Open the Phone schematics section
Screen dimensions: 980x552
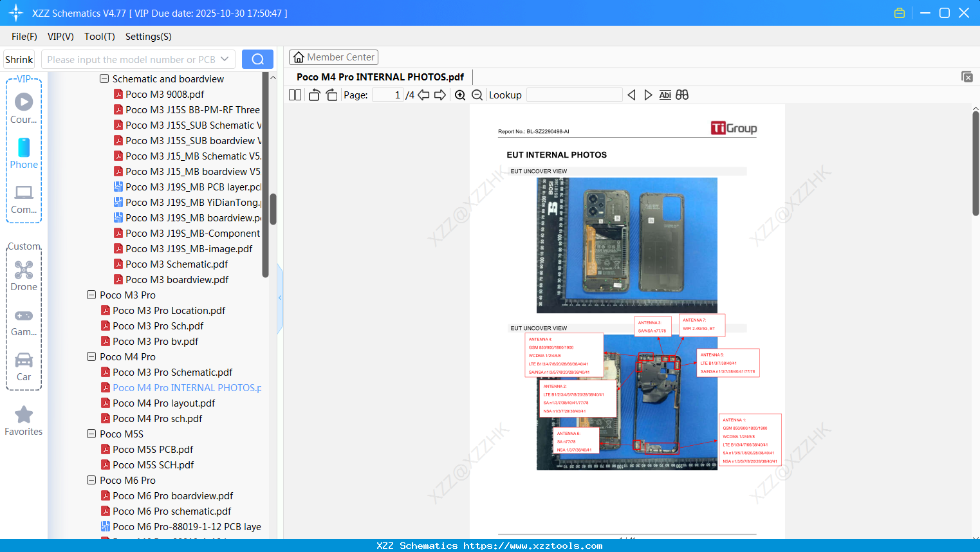pos(24,154)
